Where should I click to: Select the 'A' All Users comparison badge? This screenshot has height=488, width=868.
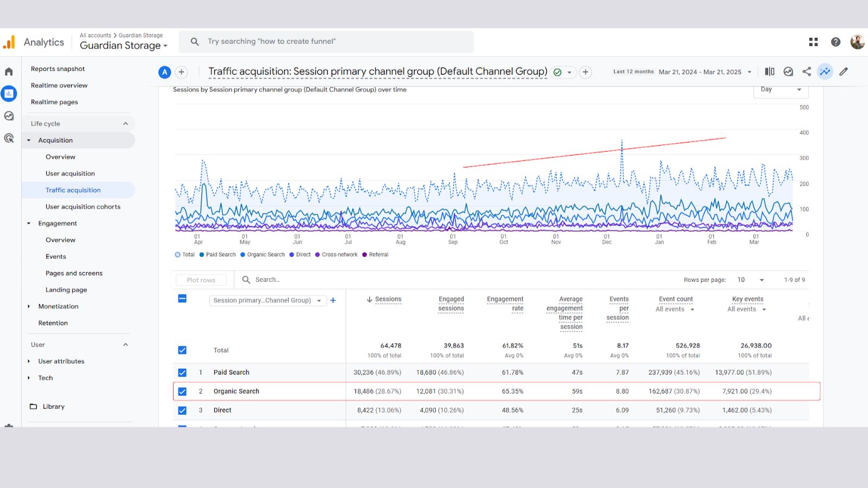tap(164, 72)
